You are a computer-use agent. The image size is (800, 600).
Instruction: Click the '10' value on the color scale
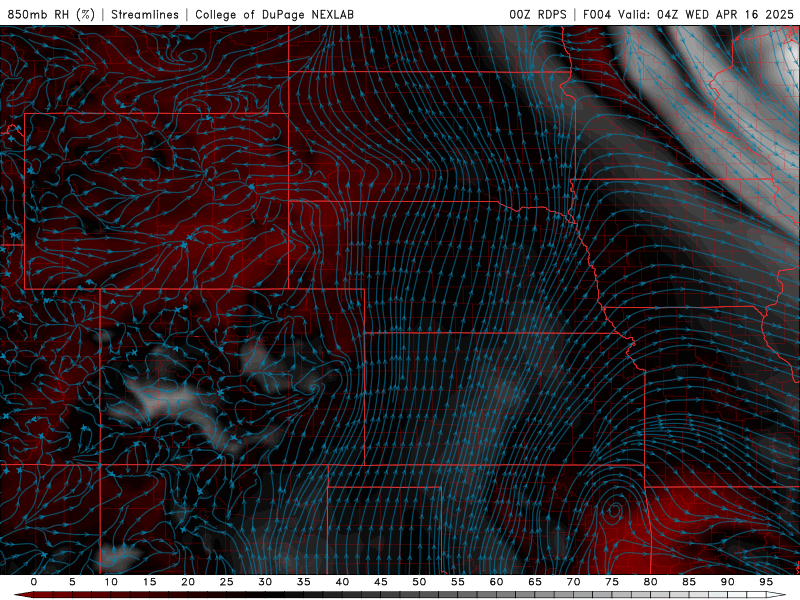(x=111, y=582)
